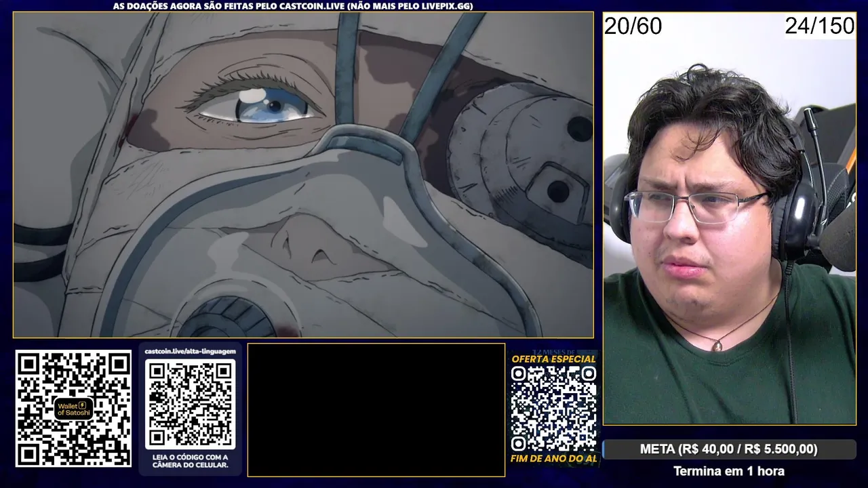Click the empty black chat box

coord(376,410)
